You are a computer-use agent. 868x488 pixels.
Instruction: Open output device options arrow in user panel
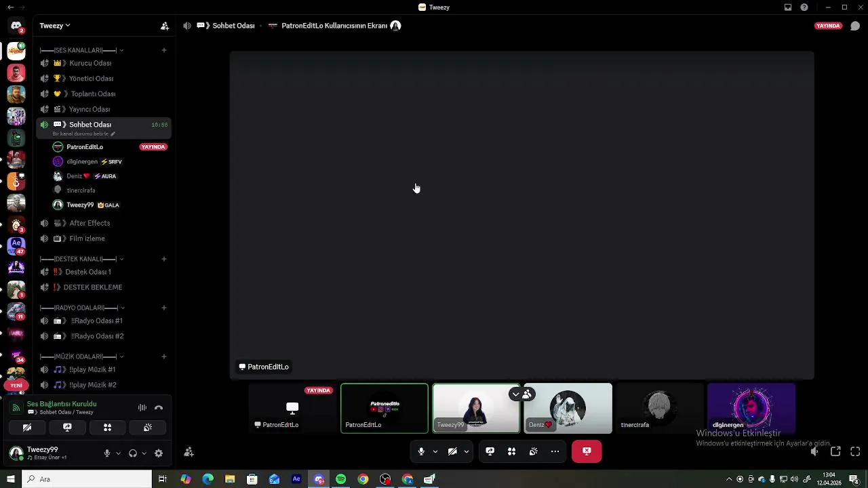point(144,453)
